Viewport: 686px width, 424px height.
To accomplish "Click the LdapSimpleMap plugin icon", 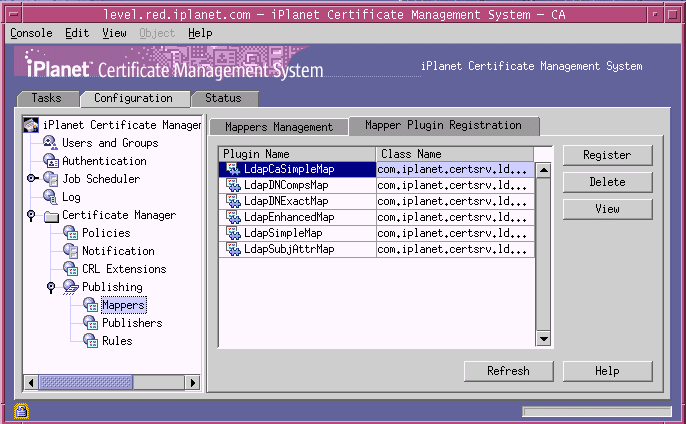I will [233, 233].
